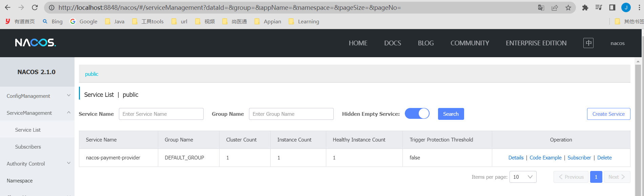Toggle browser side panel icon
The width and height of the screenshot is (644, 196).
pyautogui.click(x=612, y=7)
